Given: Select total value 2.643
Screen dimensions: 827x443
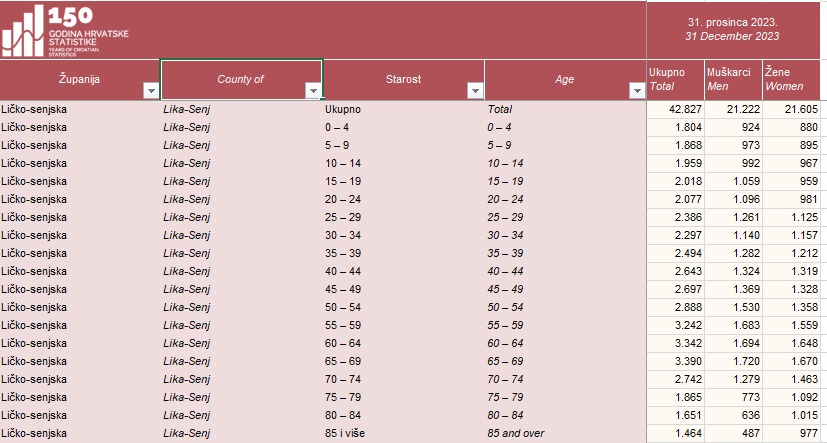Looking at the screenshot, I should point(676,271).
